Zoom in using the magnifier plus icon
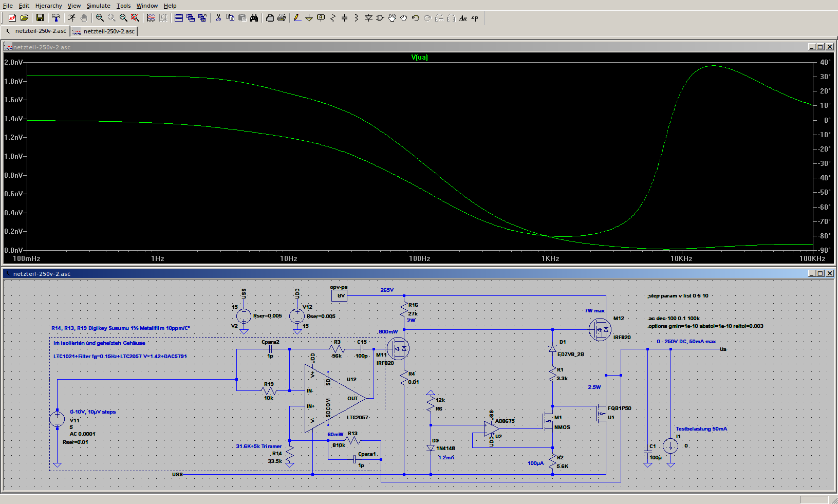Image resolution: width=838 pixels, height=504 pixels. 100,18
